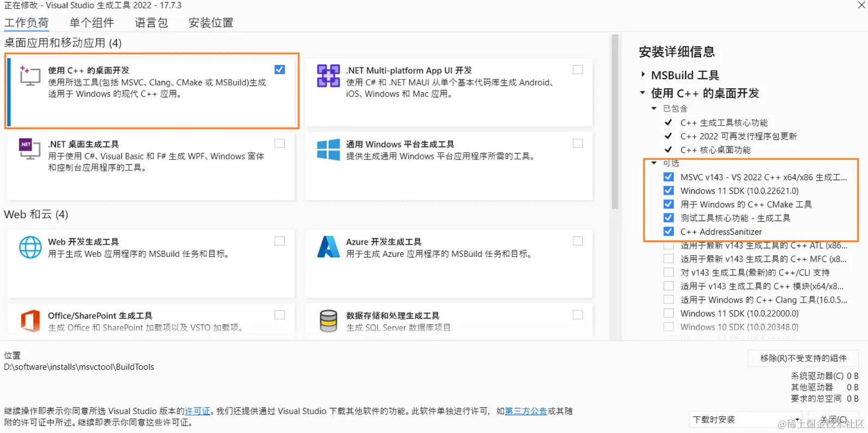Disable 测试工具核心功能 - 生成工具 option
This screenshot has height=433, width=868.
tap(669, 218)
